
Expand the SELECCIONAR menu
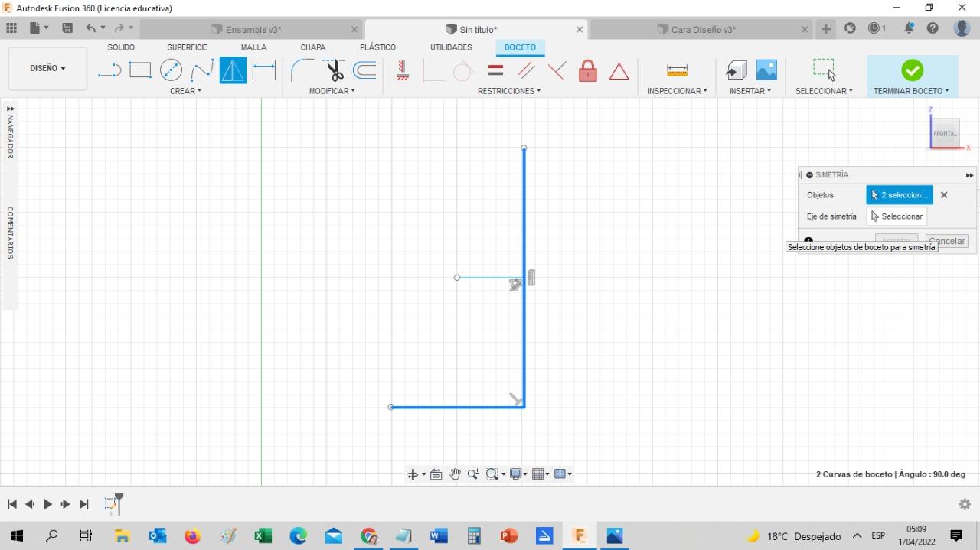pos(824,91)
